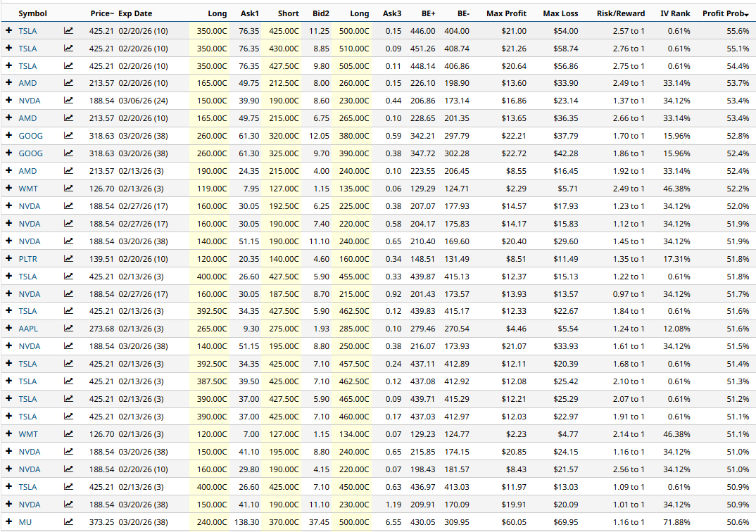Image resolution: width=756 pixels, height=532 pixels.
Task: Click chart icon for TSLA 55.6% probability row
Action: (68, 31)
